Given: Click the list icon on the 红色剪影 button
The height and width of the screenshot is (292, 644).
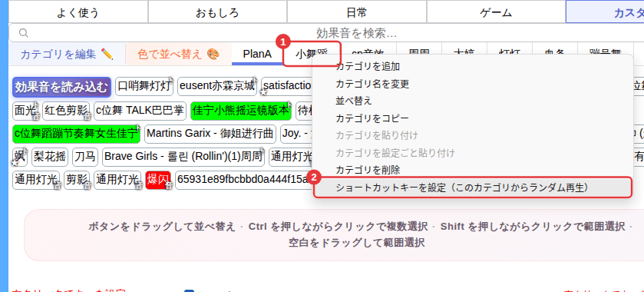Looking at the screenshot, I should (87, 118).
